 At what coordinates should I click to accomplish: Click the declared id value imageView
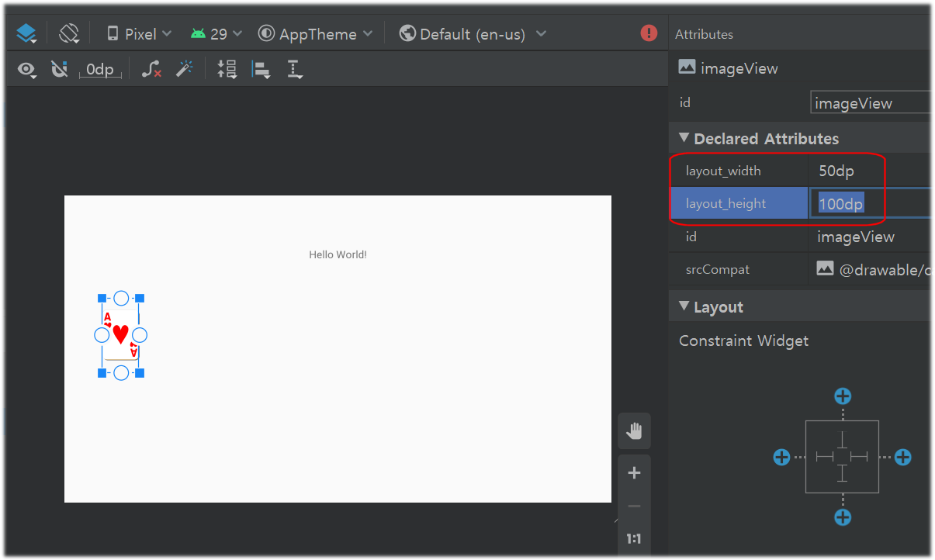[x=855, y=237]
